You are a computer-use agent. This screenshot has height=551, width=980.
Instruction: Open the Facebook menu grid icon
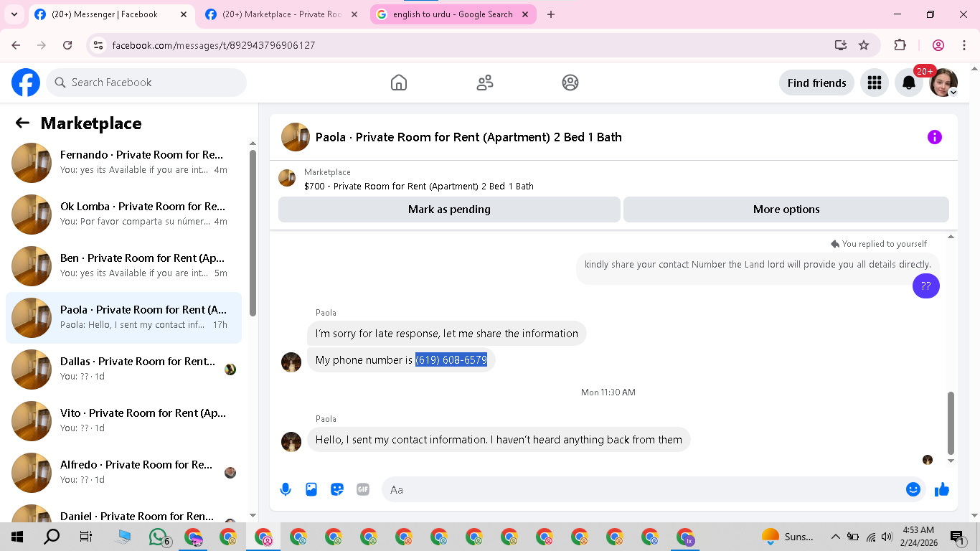pos(874,83)
